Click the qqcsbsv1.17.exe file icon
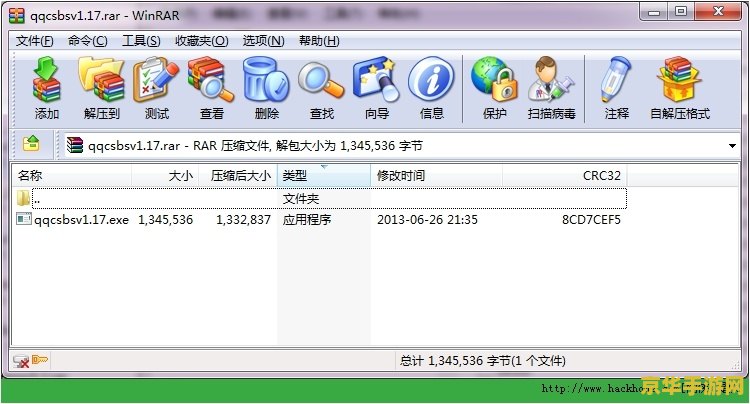This screenshot has height=404, width=750. pyautogui.click(x=24, y=219)
